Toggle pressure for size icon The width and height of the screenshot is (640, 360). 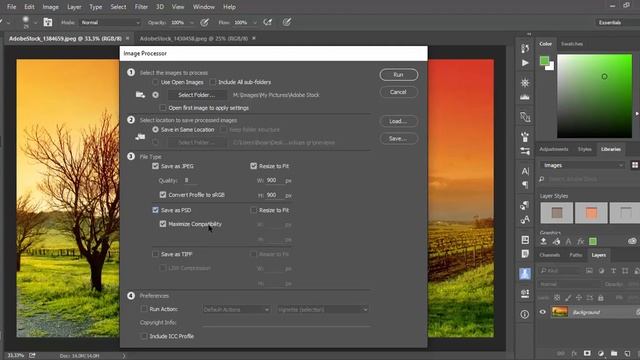coord(287,22)
